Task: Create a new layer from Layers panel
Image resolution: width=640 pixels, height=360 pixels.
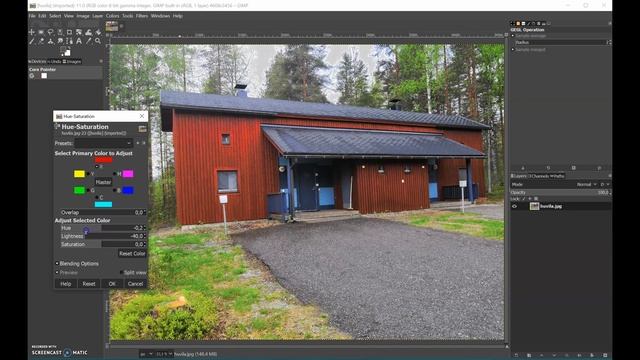Action: click(x=516, y=355)
